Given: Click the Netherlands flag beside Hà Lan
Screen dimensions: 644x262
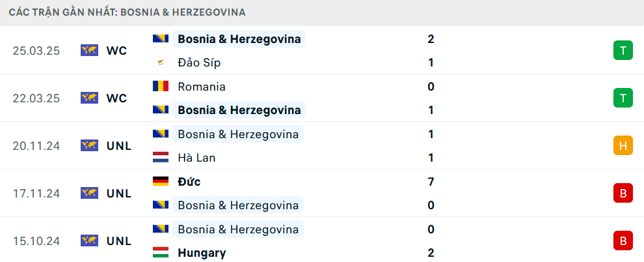Looking at the screenshot, I should click(161, 158).
